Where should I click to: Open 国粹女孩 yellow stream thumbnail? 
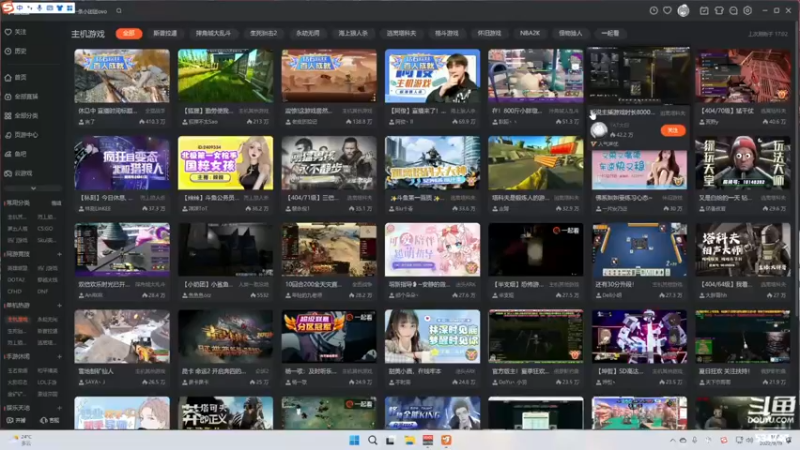tap(226, 163)
